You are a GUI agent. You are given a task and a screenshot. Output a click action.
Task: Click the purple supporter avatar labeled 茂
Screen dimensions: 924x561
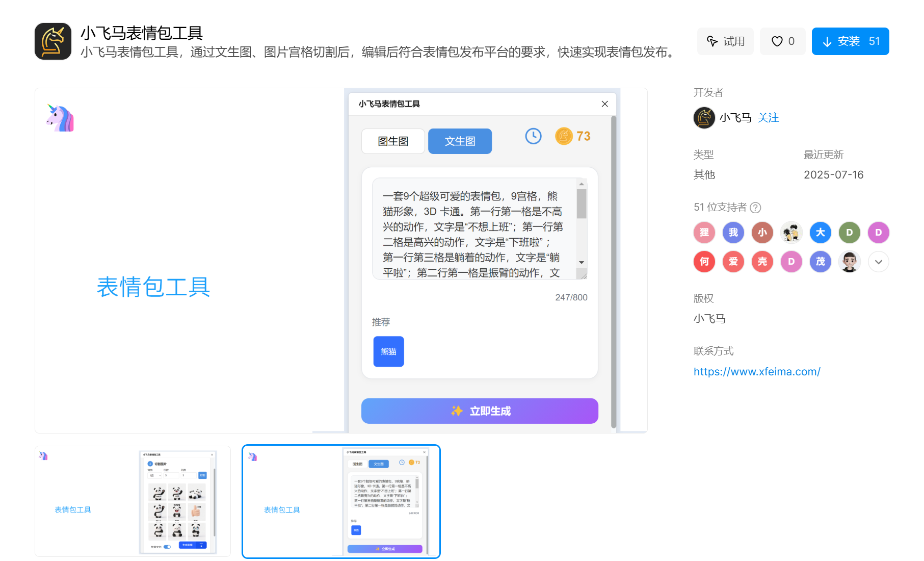coord(820,262)
